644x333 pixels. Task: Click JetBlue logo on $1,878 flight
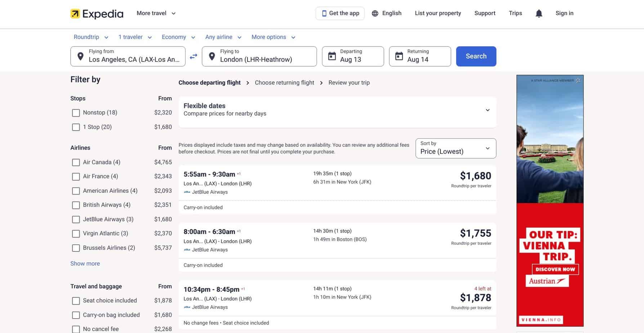(x=187, y=307)
